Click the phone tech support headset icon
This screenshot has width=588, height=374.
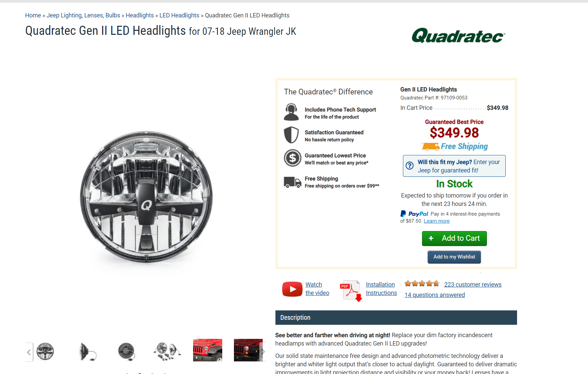click(291, 112)
